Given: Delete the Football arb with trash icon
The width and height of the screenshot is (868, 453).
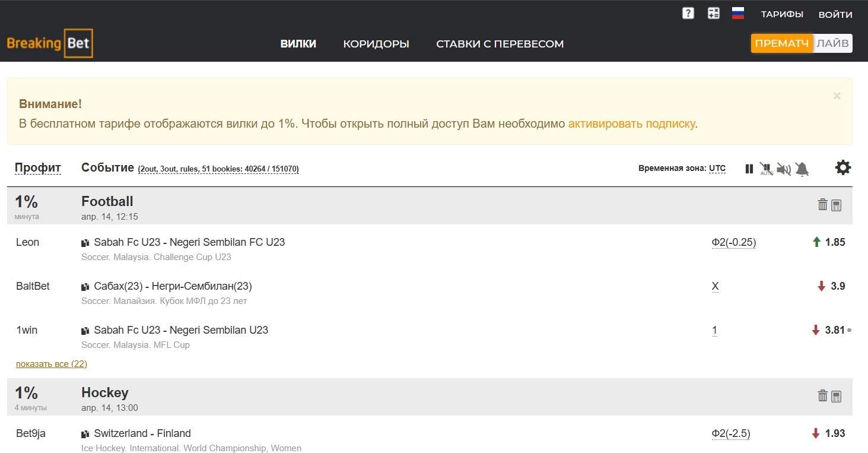Looking at the screenshot, I should [822, 205].
